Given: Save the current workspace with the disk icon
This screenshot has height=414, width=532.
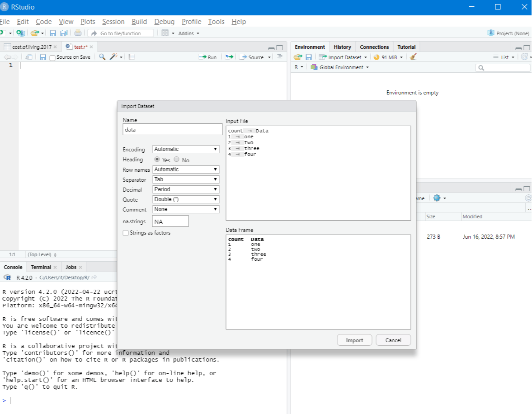Looking at the screenshot, I should pyautogui.click(x=309, y=57).
